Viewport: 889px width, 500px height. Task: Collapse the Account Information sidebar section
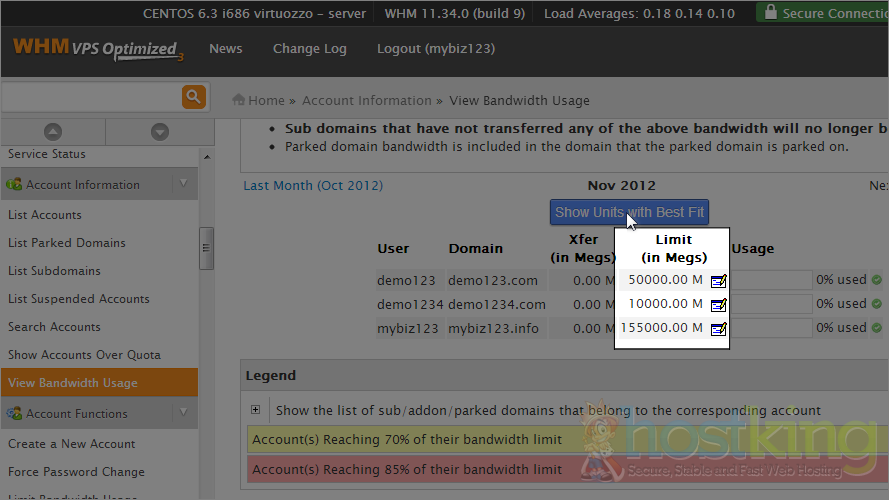point(183,184)
